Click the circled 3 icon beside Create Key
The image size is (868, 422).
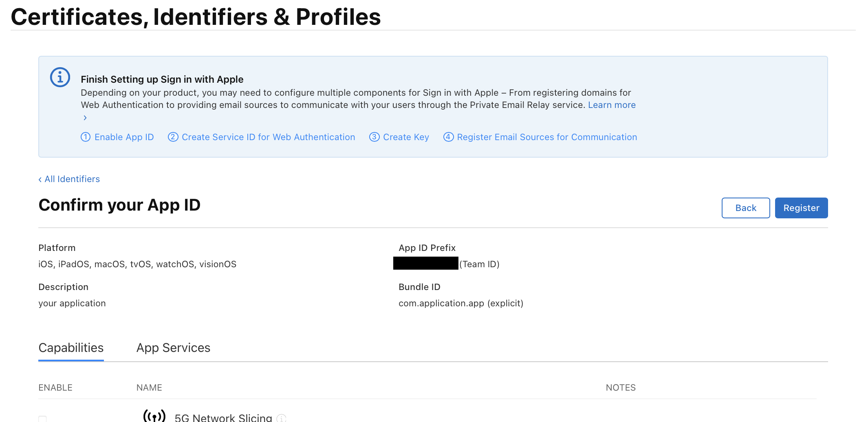click(x=374, y=137)
